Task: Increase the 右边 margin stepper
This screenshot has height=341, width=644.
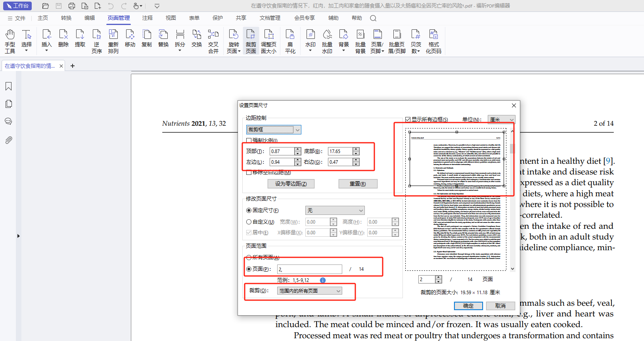Action: coord(356,160)
